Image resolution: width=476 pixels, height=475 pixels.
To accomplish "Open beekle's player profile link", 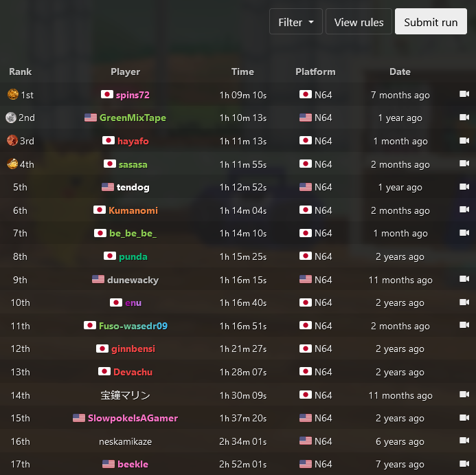I will tap(133, 464).
